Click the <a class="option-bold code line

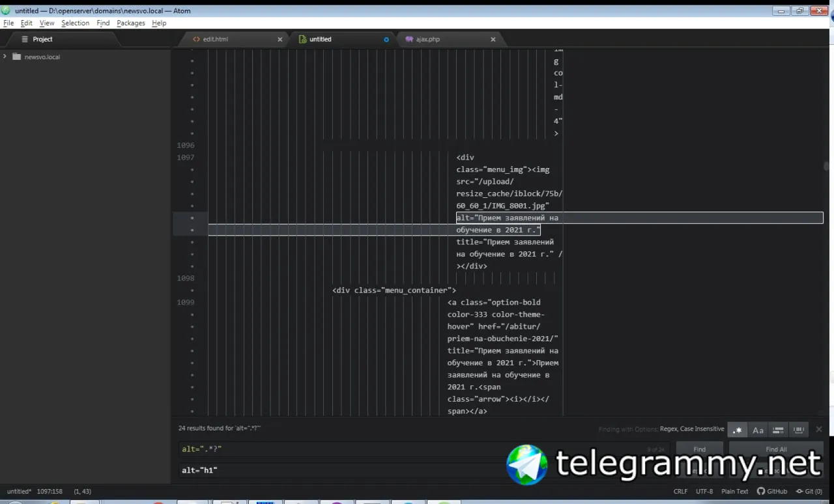[x=494, y=302]
